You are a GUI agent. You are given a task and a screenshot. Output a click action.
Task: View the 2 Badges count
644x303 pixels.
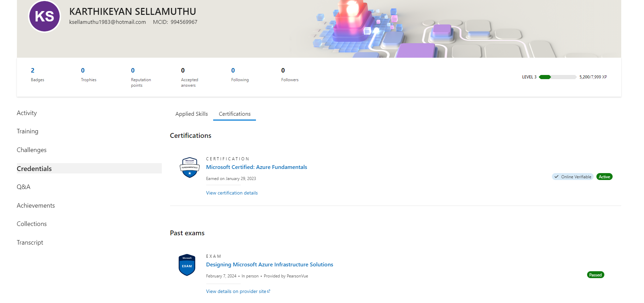(x=37, y=74)
